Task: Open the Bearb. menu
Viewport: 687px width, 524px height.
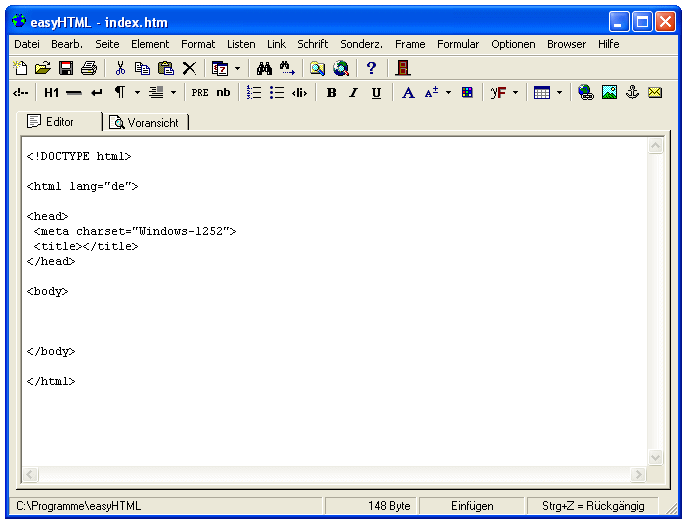Action: coord(67,44)
